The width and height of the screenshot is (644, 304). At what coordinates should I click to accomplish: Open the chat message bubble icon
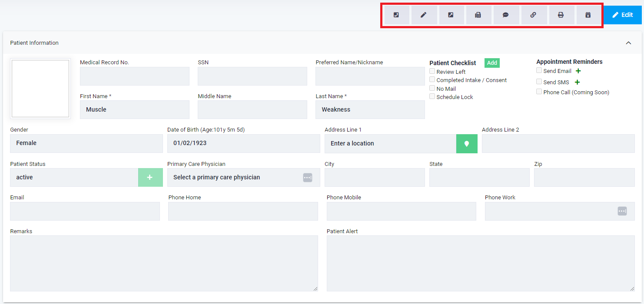[x=506, y=15]
